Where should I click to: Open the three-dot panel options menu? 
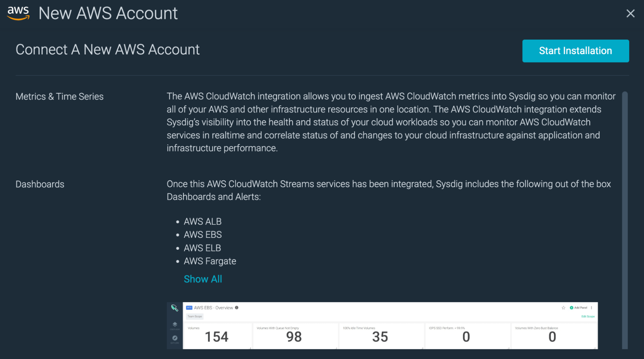pyautogui.click(x=591, y=308)
